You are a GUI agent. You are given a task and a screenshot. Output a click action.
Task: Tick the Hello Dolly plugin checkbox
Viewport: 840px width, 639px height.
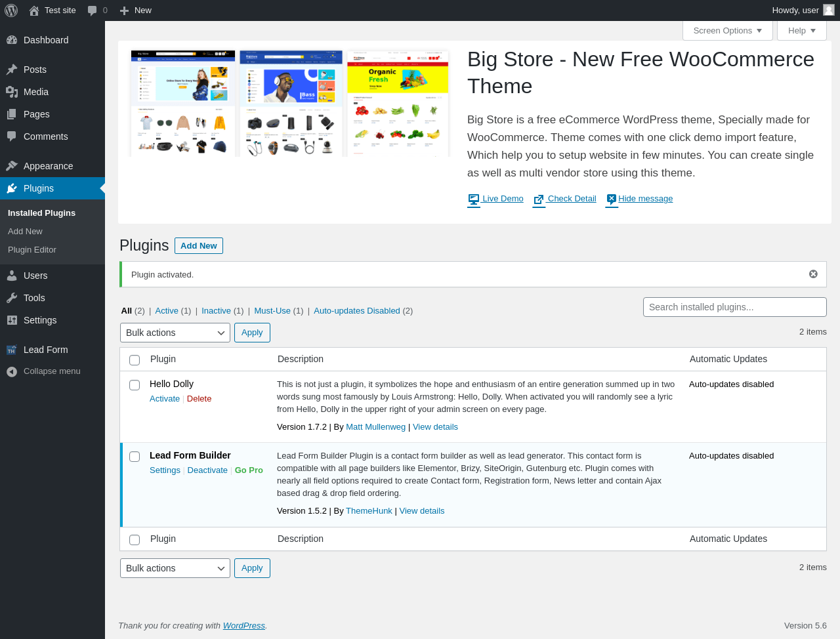[135, 385]
